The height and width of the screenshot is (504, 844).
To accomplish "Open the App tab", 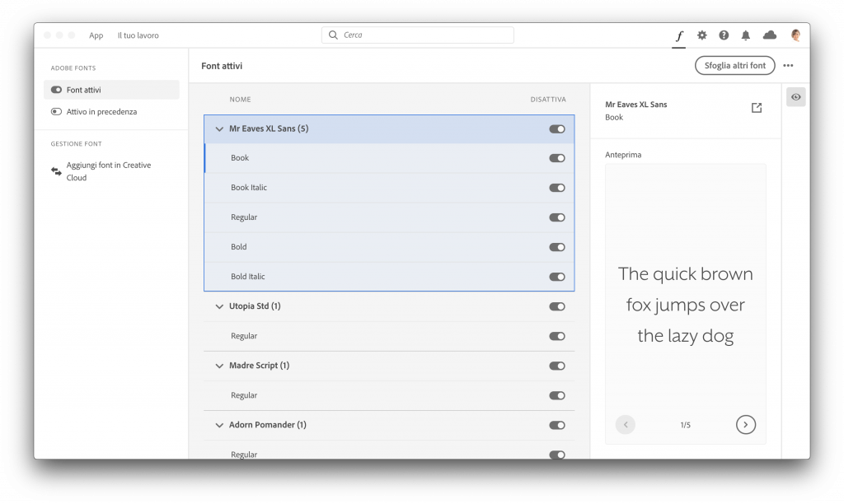I will [96, 35].
